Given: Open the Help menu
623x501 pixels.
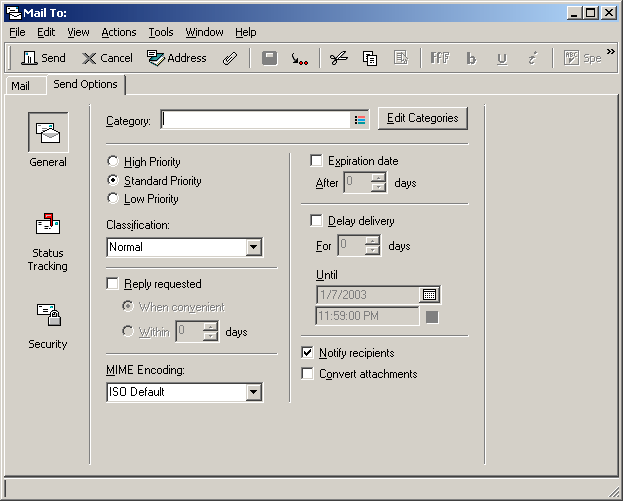Looking at the screenshot, I should (x=246, y=32).
